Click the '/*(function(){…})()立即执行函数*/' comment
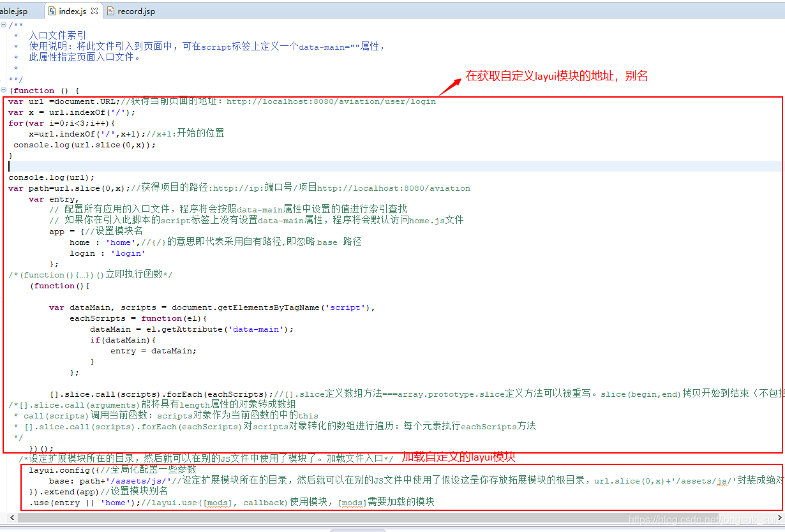This screenshot has height=532, width=785. 91,274
